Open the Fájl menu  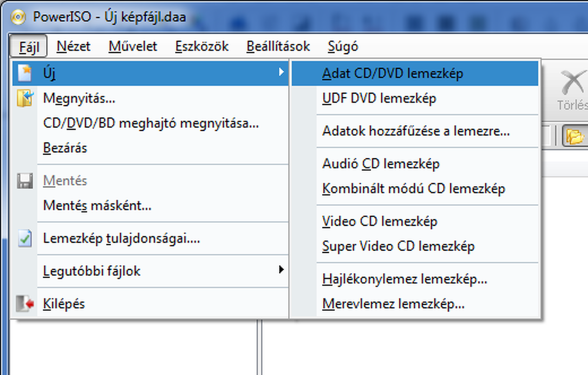pos(28,46)
